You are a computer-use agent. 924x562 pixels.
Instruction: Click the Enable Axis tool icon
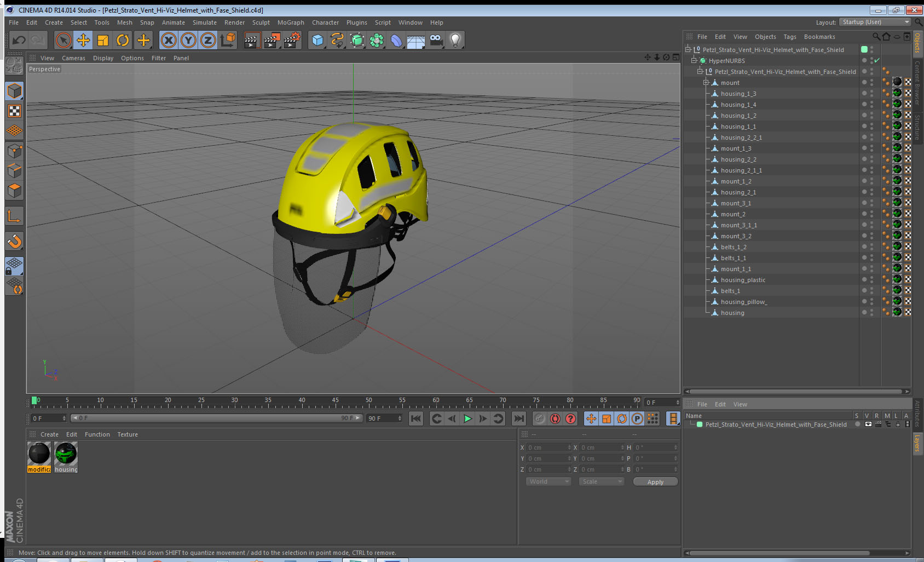pos(15,216)
